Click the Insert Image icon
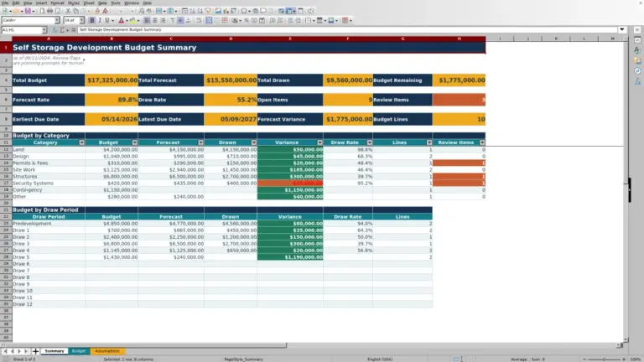The width and height of the screenshot is (644, 362). point(219,11)
